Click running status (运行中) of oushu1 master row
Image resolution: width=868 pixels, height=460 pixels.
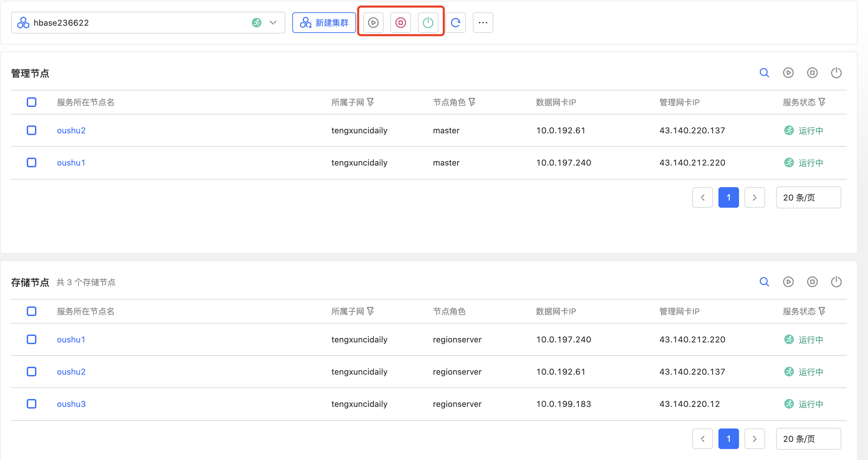(x=804, y=163)
